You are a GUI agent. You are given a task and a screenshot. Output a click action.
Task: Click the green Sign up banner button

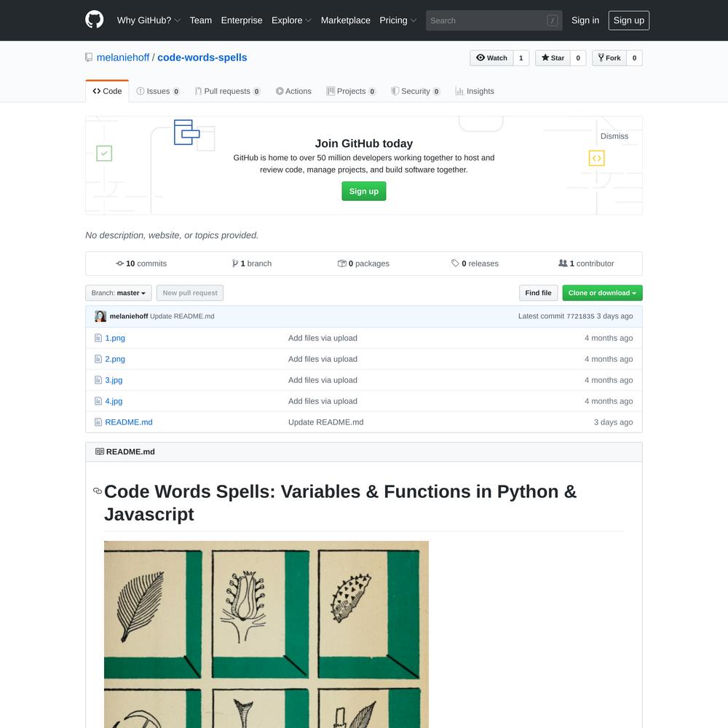[x=363, y=191]
